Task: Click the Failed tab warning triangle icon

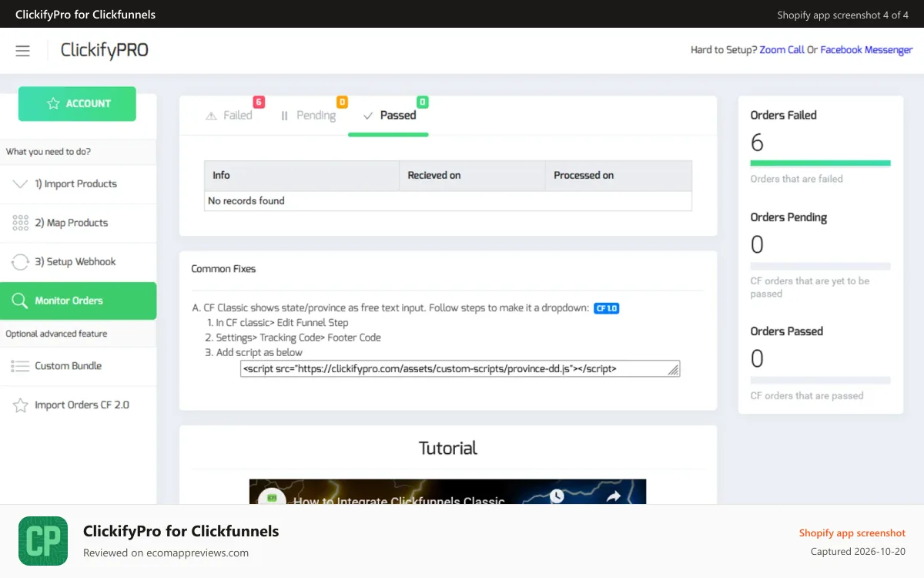Action: [211, 116]
